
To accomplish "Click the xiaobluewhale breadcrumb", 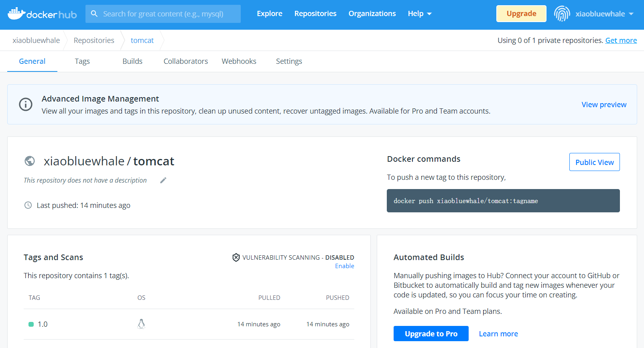I will click(36, 41).
